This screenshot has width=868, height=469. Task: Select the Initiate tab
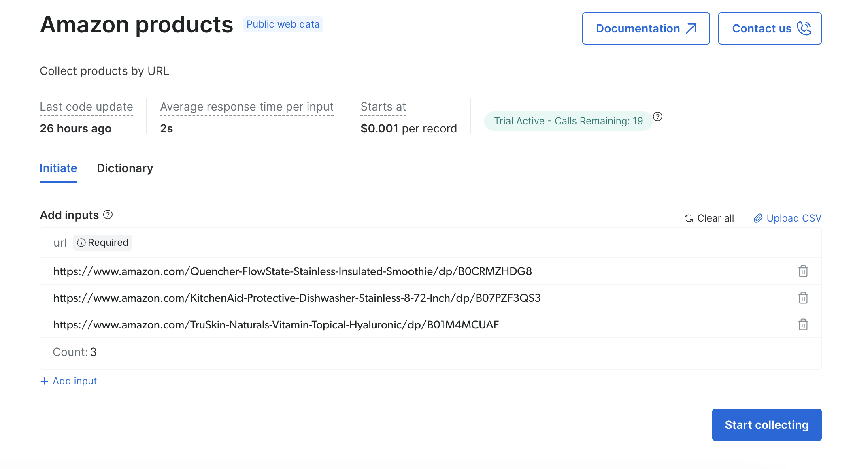tap(58, 168)
